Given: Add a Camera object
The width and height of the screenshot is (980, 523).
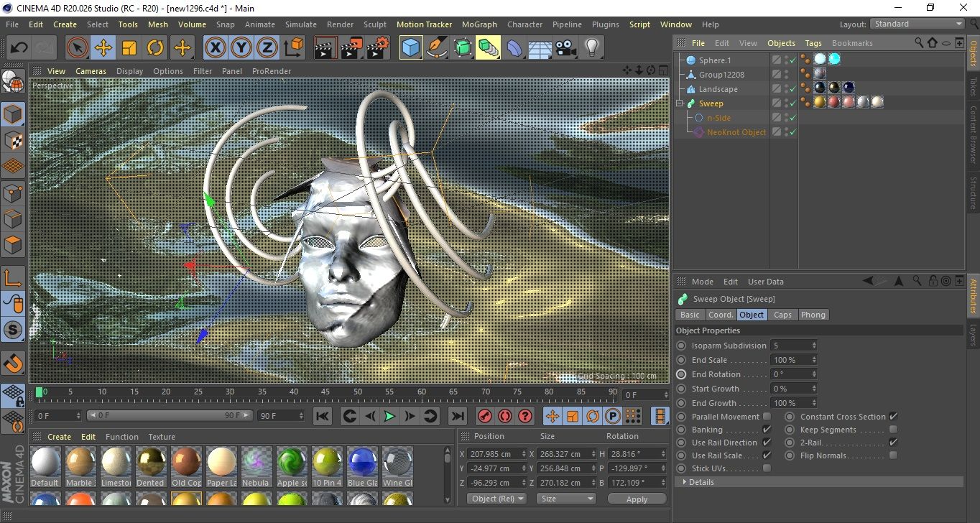Looking at the screenshot, I should (565, 48).
